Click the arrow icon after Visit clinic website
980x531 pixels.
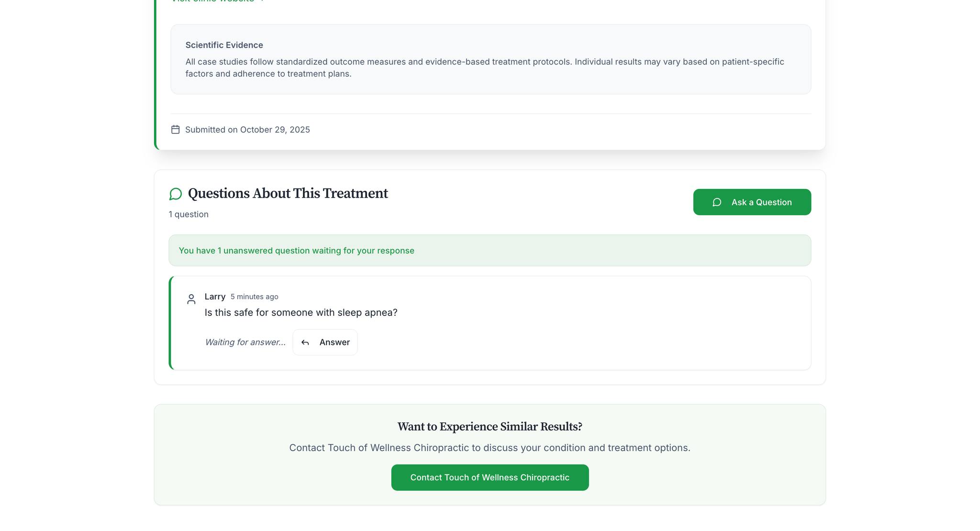point(262,1)
